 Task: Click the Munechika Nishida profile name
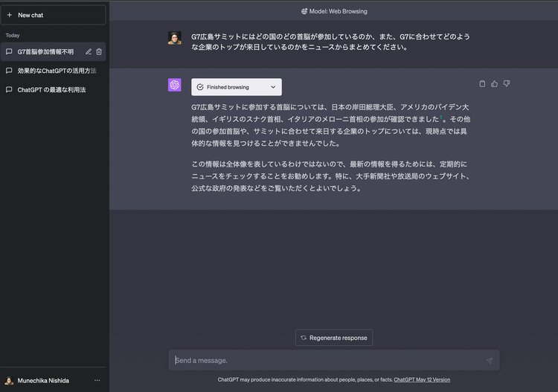click(x=43, y=380)
